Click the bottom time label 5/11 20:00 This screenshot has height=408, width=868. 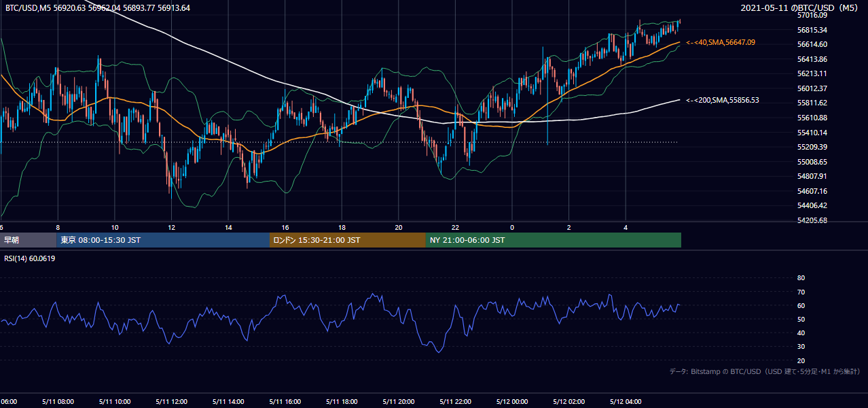399,401
